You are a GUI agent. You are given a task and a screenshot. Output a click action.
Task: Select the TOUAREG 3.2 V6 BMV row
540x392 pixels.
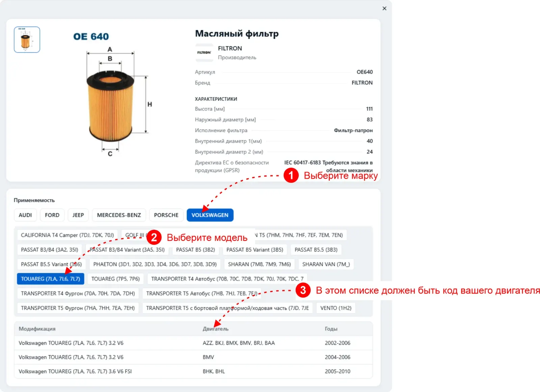click(x=193, y=357)
